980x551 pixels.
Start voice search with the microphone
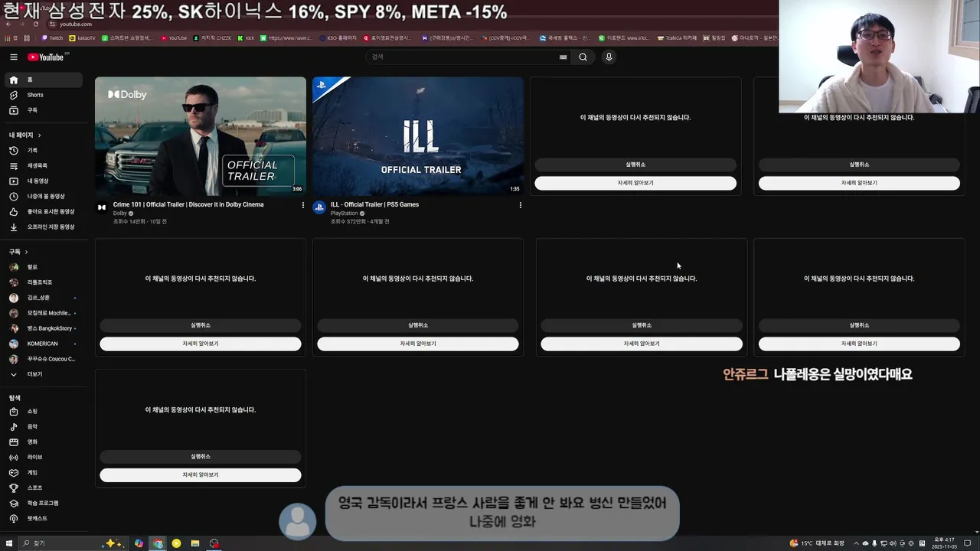[x=609, y=57]
